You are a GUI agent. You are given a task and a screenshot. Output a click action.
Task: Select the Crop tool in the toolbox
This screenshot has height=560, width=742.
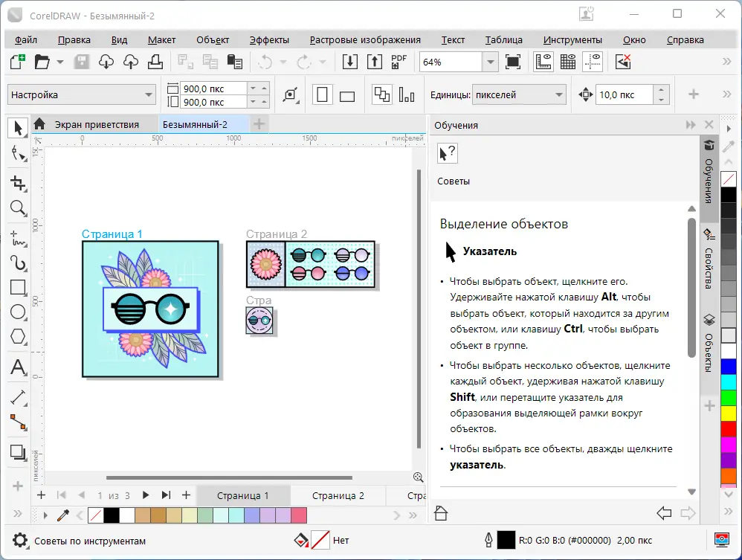coord(18,183)
